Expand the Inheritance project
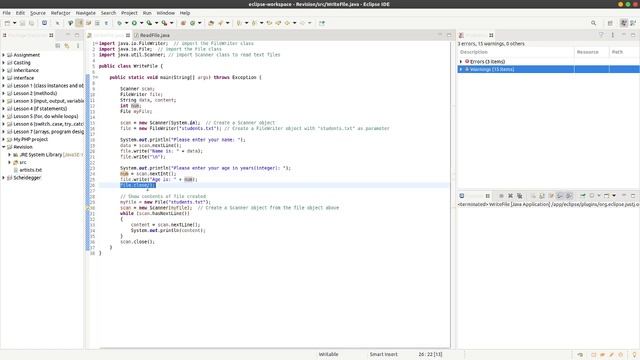 (x=4, y=70)
